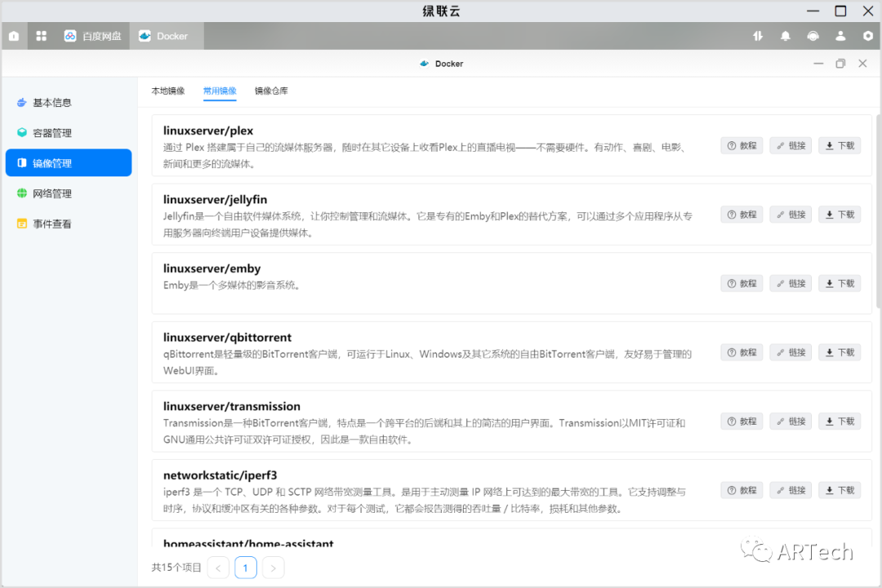Open 网络管理 in sidebar
Image resolution: width=882 pixels, height=588 pixels.
click(x=69, y=194)
